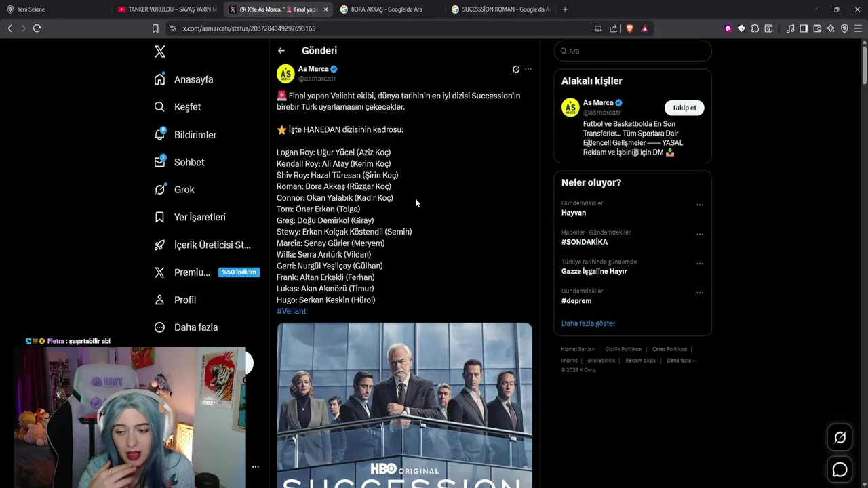Click the Grok icon on the post
Image resolution: width=868 pixels, height=488 pixels.
516,69
